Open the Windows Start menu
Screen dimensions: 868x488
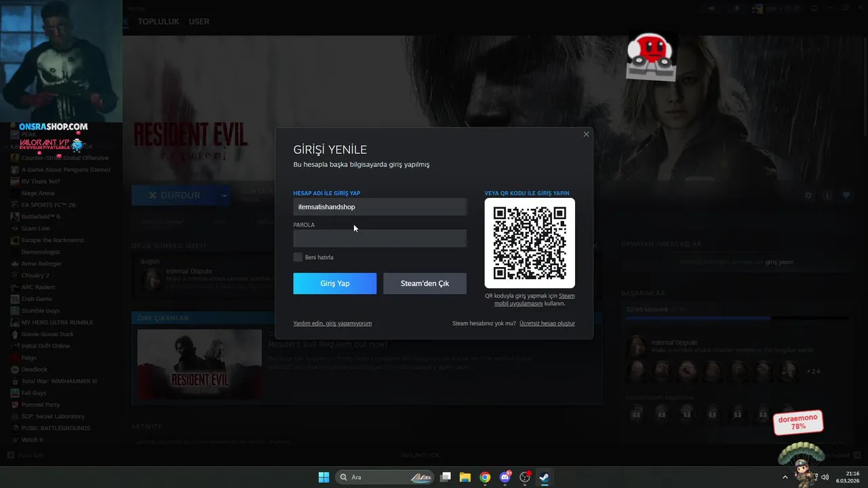(x=323, y=477)
